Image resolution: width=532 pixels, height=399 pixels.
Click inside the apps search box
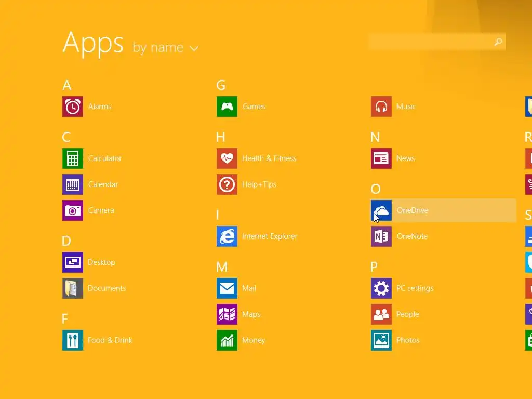pyautogui.click(x=437, y=42)
